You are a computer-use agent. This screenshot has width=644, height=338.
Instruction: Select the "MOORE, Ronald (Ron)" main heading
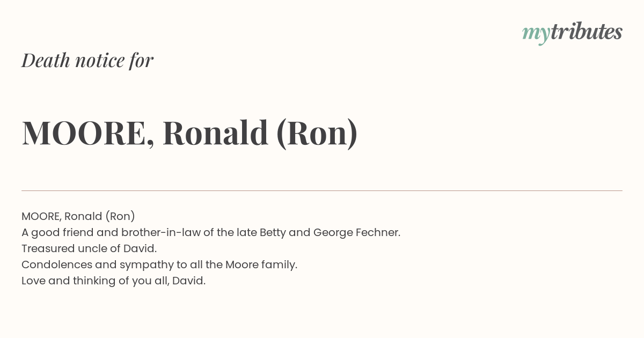click(x=189, y=133)
